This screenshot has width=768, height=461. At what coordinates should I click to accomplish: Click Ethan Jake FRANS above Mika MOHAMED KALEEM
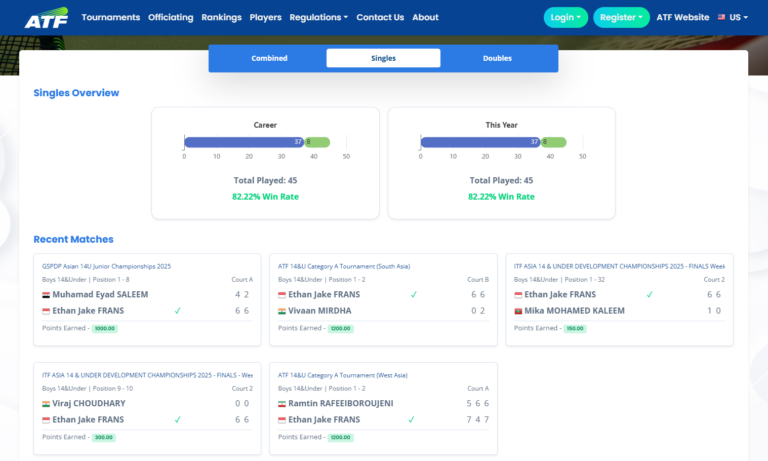click(560, 294)
